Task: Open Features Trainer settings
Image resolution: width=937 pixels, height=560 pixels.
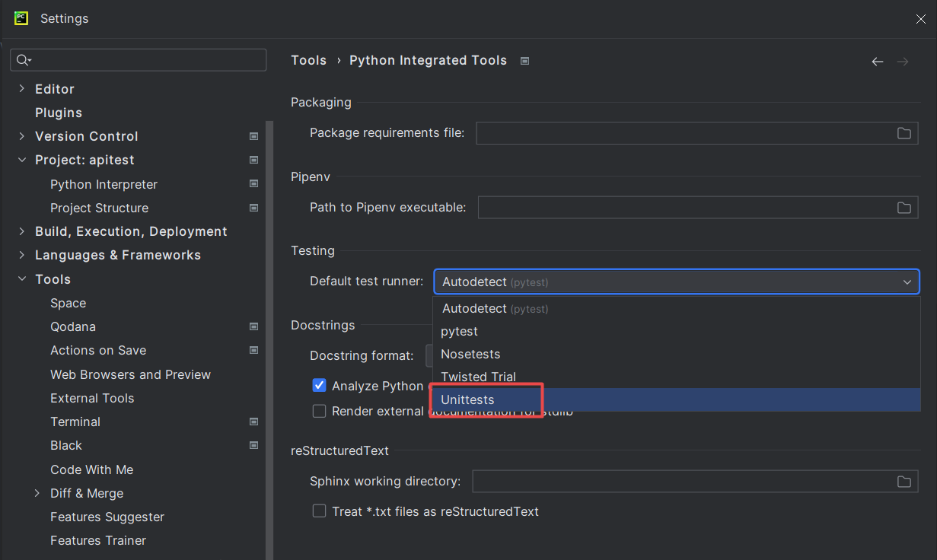Action: click(x=98, y=540)
